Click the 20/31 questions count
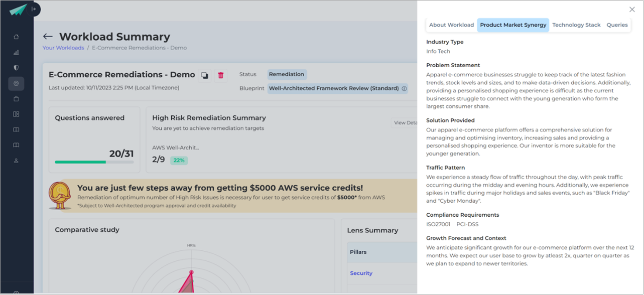The image size is (644, 295). (x=121, y=154)
